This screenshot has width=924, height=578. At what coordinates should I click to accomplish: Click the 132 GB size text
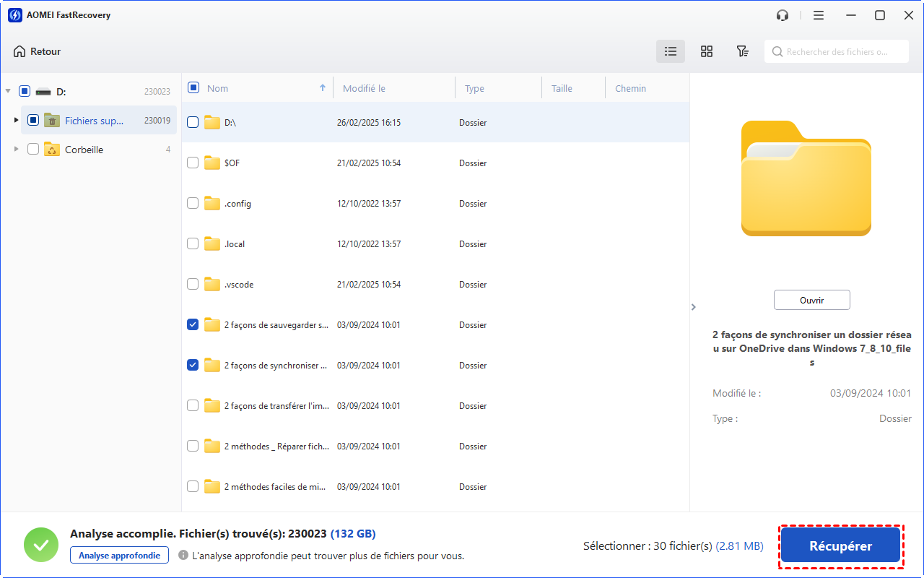coord(353,534)
